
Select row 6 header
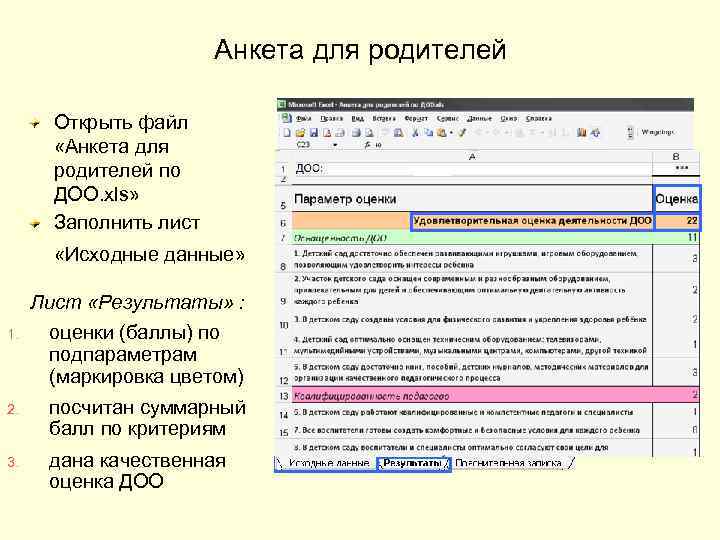click(283, 222)
